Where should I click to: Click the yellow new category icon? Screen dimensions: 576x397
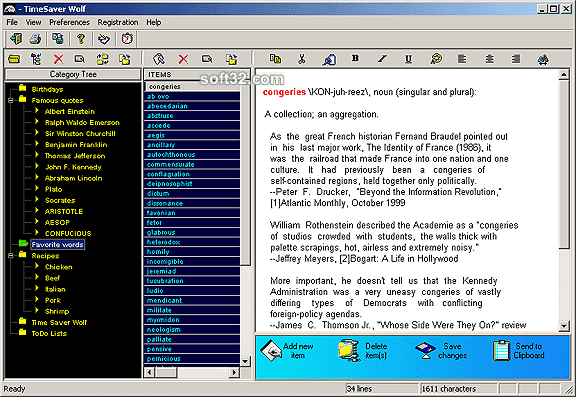[x=14, y=59]
